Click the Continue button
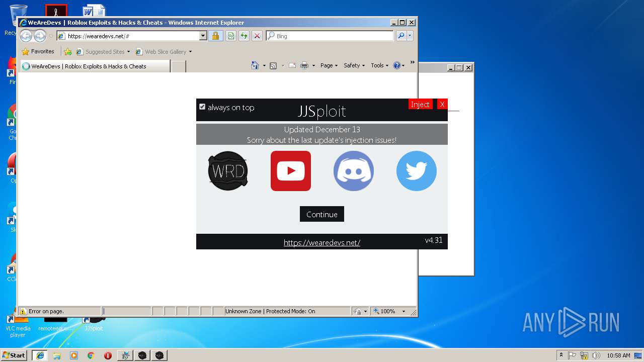Screen dimensions: 644x362 tap(322, 214)
